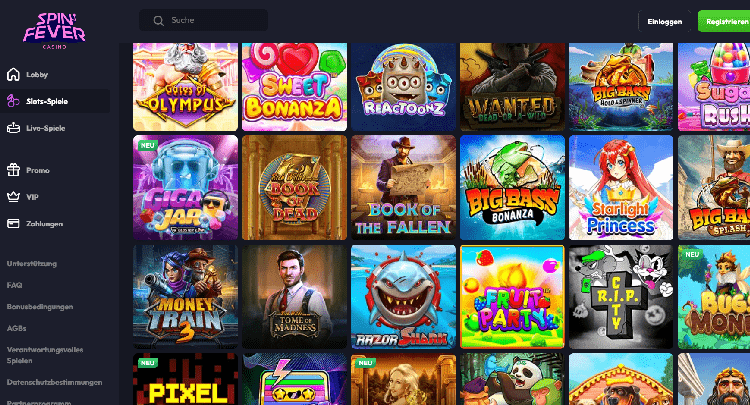Open Live-Spiele via its icon
This screenshot has height=405, width=750.
coord(13,128)
